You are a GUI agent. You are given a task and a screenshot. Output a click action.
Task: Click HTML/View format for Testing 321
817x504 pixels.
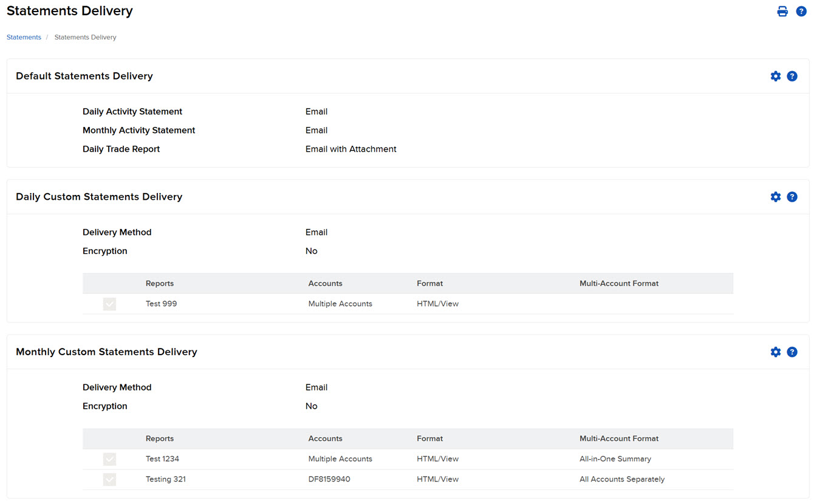438,479
